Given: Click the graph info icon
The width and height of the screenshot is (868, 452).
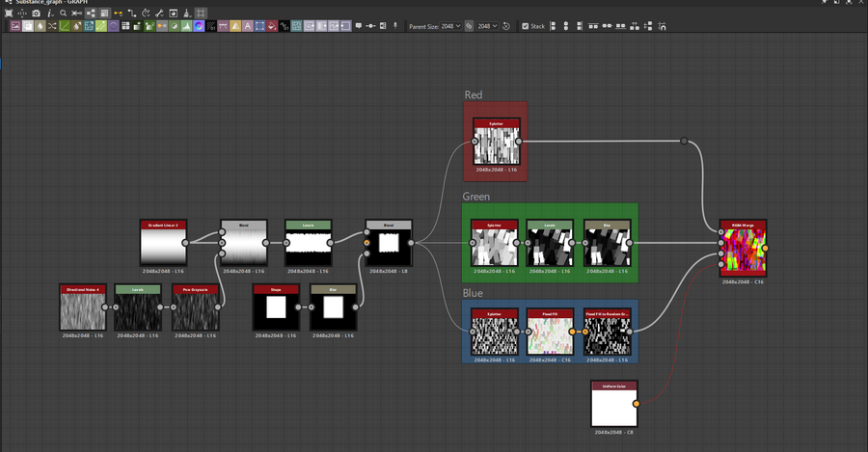Looking at the screenshot, I should [x=49, y=13].
